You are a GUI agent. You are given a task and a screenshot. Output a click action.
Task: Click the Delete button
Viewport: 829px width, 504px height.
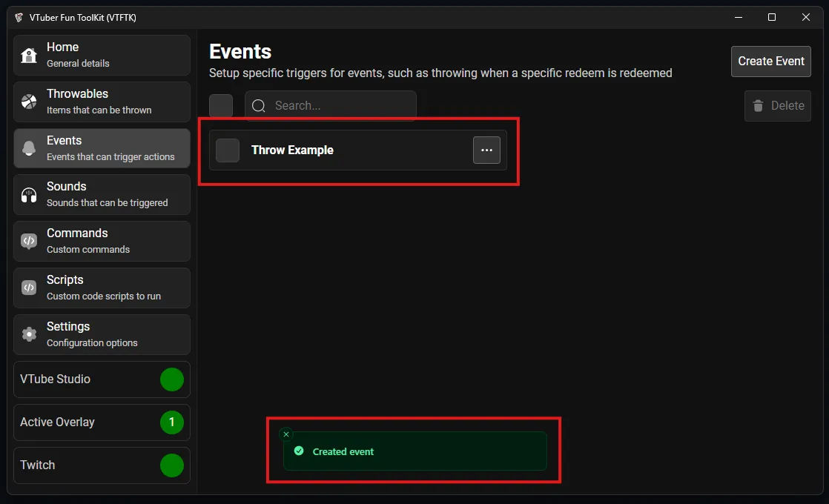coord(777,106)
